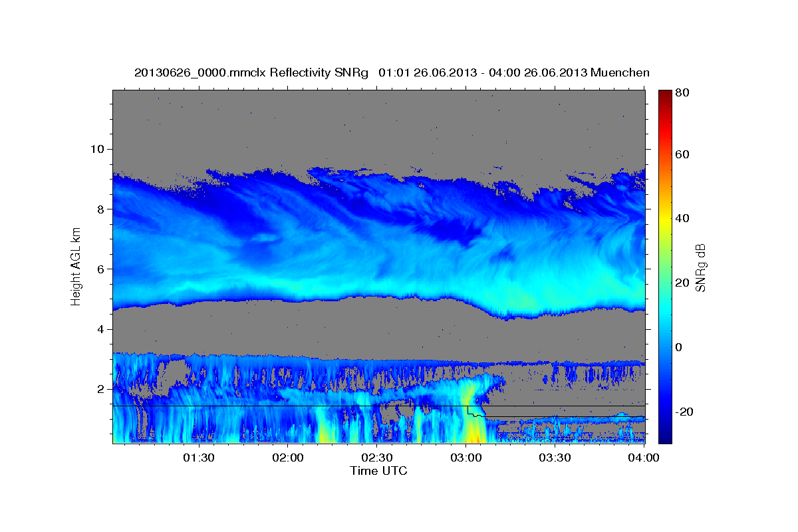Click the colorbar value label -20
798x532 pixels.
(686, 412)
